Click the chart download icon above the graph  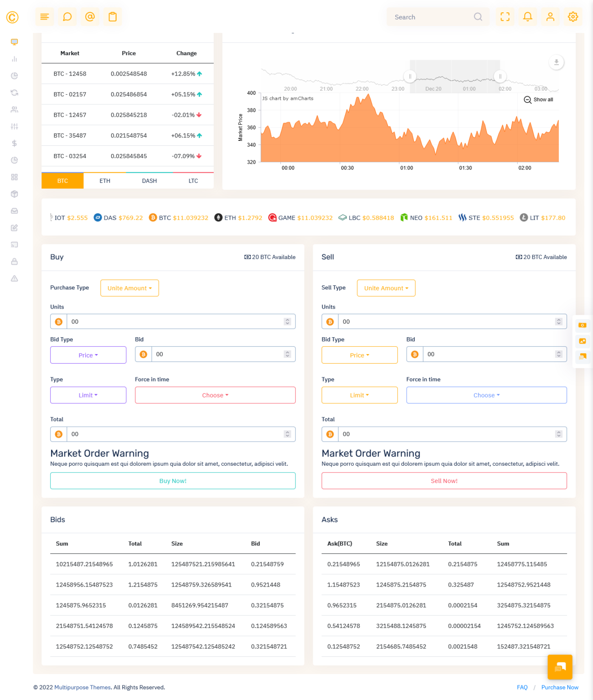[556, 62]
